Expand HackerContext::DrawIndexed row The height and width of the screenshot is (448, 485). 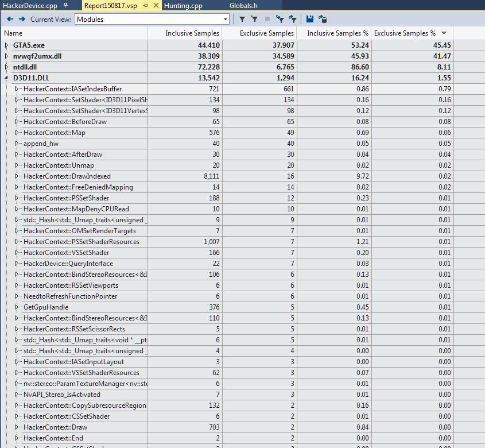(17, 176)
